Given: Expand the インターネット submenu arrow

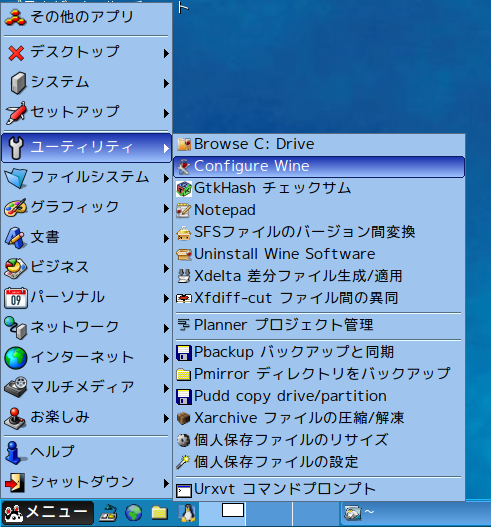Looking at the screenshot, I should 166,358.
